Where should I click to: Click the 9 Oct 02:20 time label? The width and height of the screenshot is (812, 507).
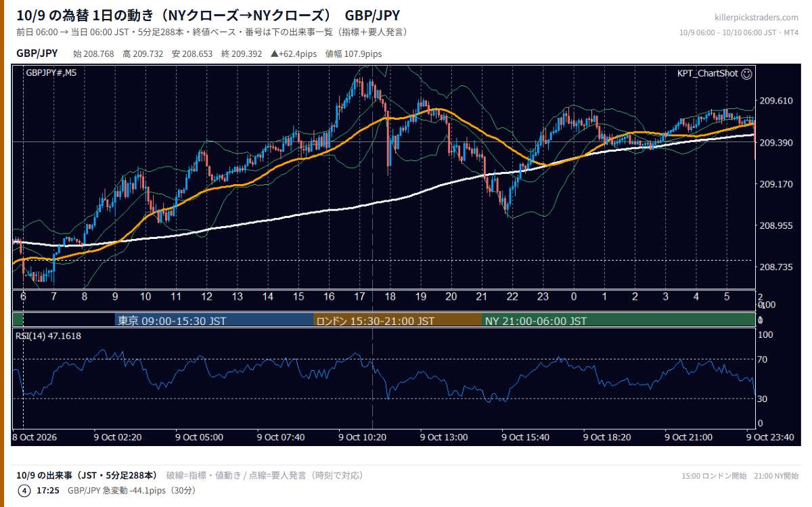118,437
